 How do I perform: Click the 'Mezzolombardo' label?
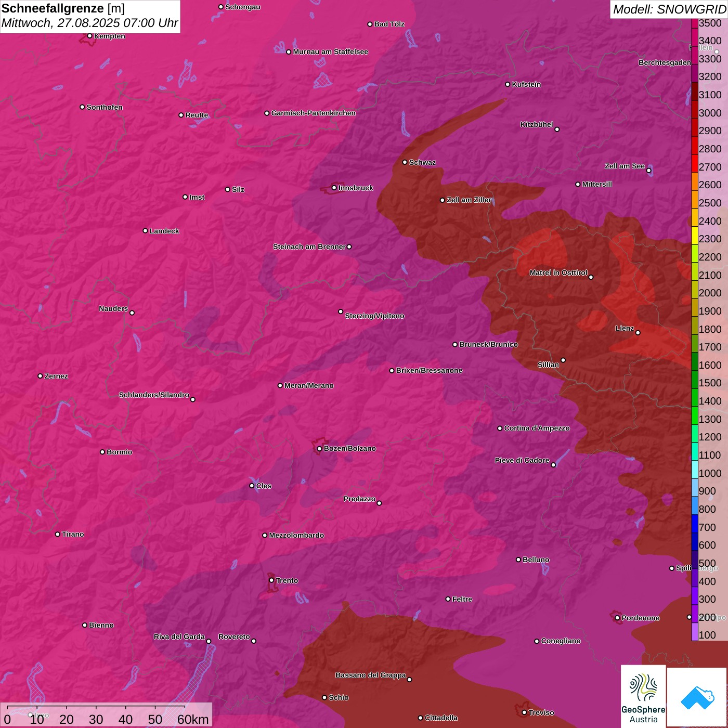296,535
